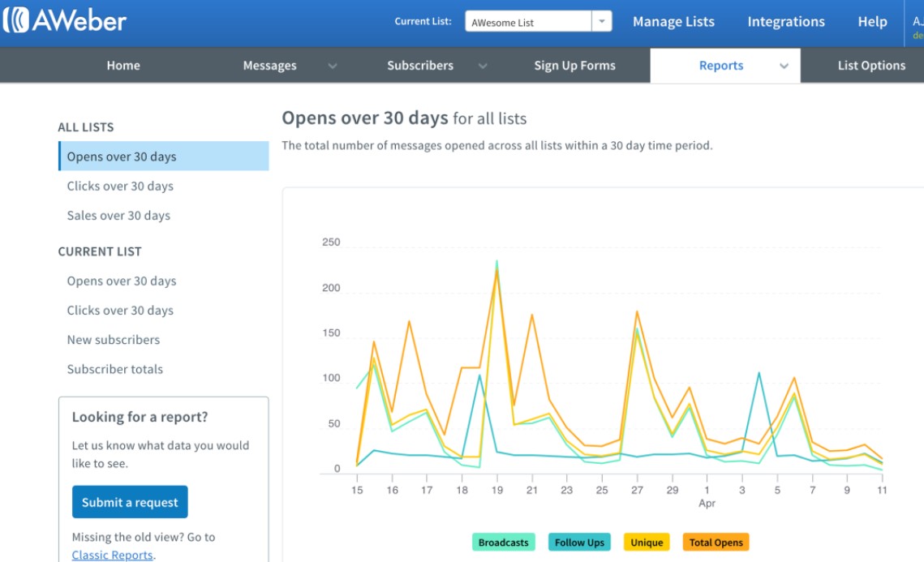Toggle the Broadcasts legend series
Viewport: 924px width, 562px height.
pyautogui.click(x=503, y=543)
